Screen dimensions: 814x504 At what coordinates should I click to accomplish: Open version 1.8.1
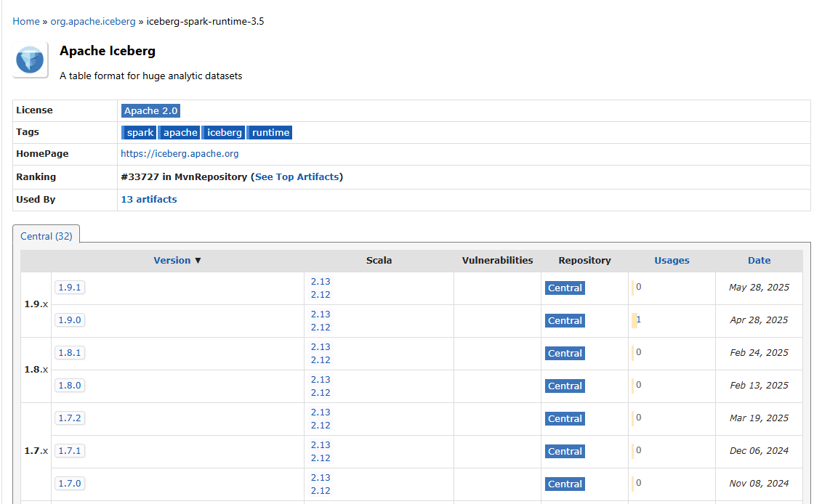70,353
